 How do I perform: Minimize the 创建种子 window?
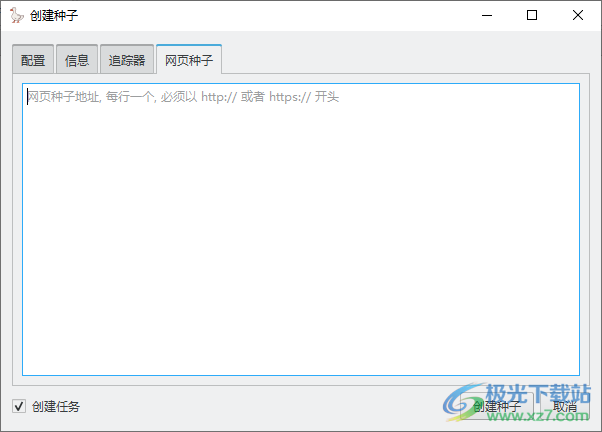[x=487, y=15]
